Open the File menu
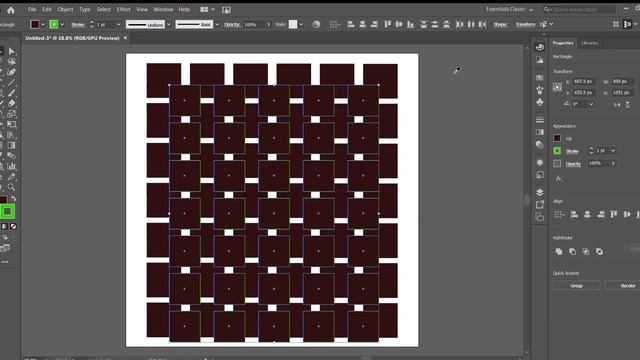Image resolution: width=640 pixels, height=360 pixels. 32,9
